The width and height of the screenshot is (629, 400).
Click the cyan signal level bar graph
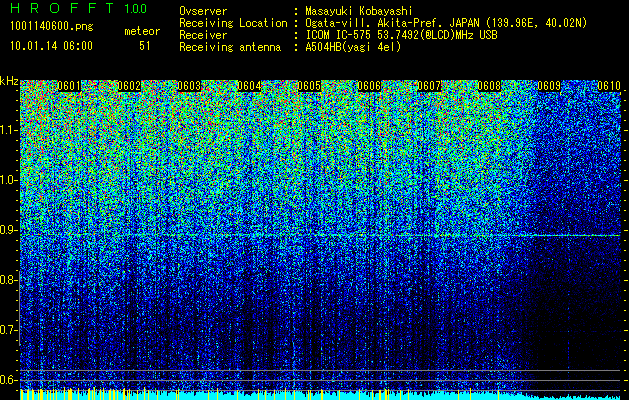click(320, 395)
